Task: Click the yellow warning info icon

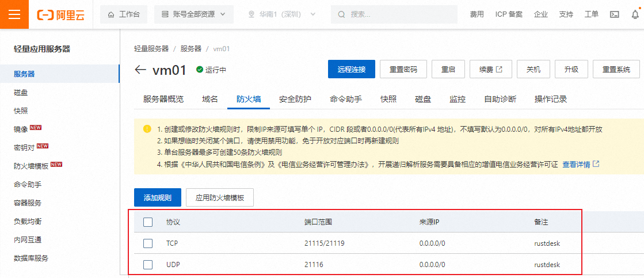Action: [x=147, y=129]
